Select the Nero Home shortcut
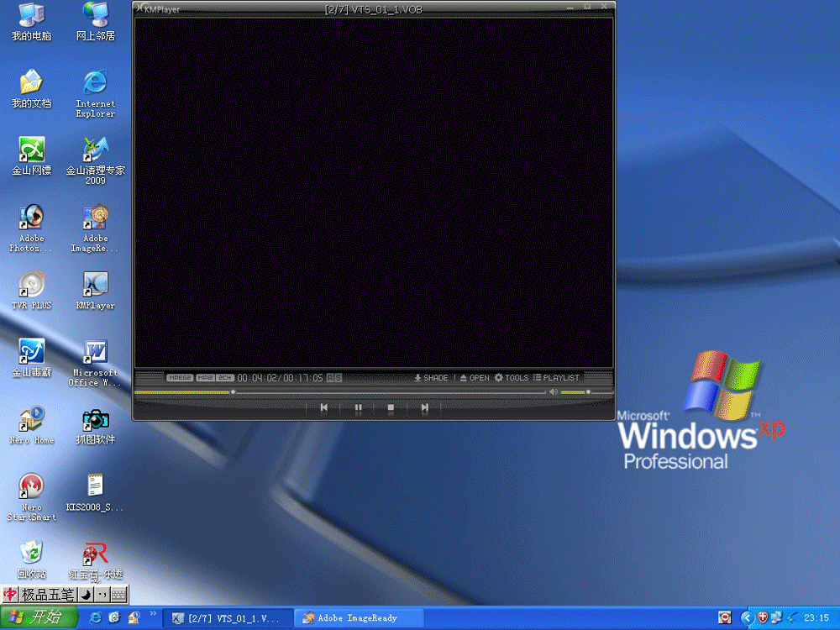This screenshot has height=630, width=840. 32,425
